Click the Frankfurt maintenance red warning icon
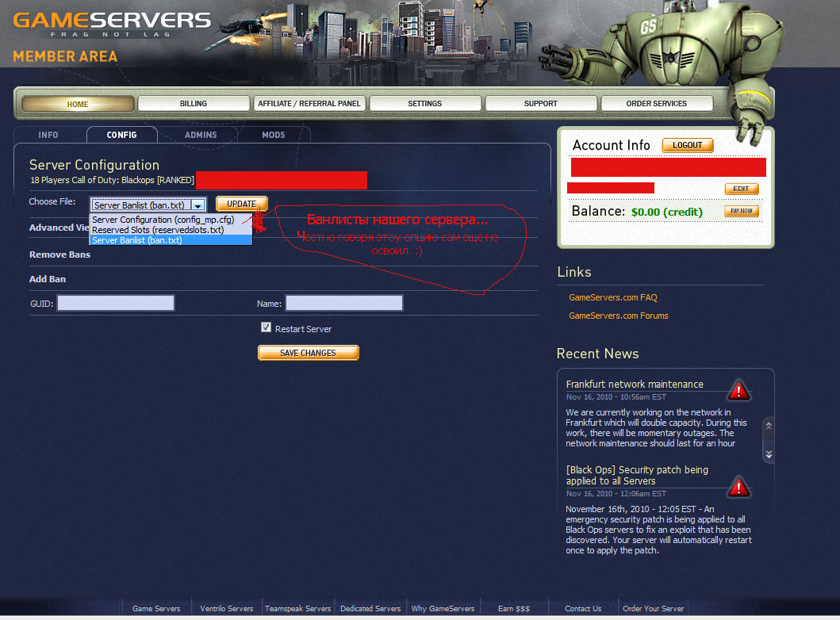The width and height of the screenshot is (840, 620). (738, 390)
